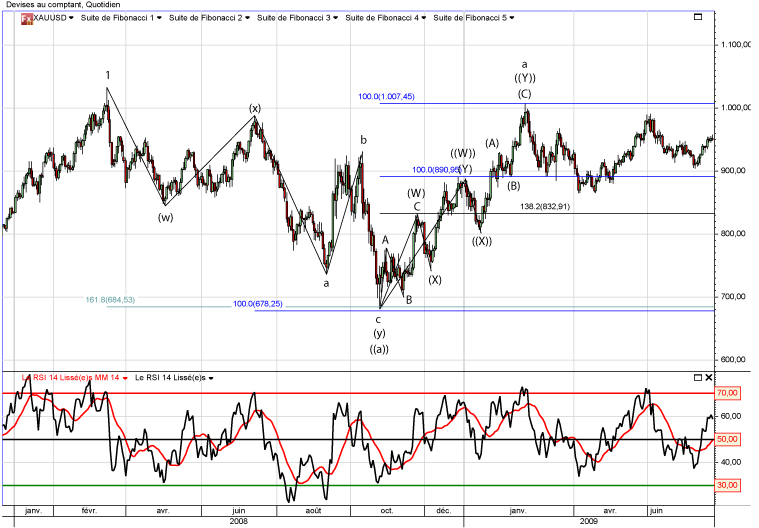
Task: Maximize the price chart panel
Action: point(698,17)
